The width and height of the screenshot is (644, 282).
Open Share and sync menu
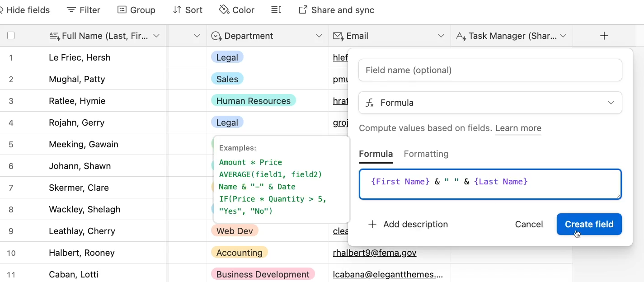(x=337, y=10)
